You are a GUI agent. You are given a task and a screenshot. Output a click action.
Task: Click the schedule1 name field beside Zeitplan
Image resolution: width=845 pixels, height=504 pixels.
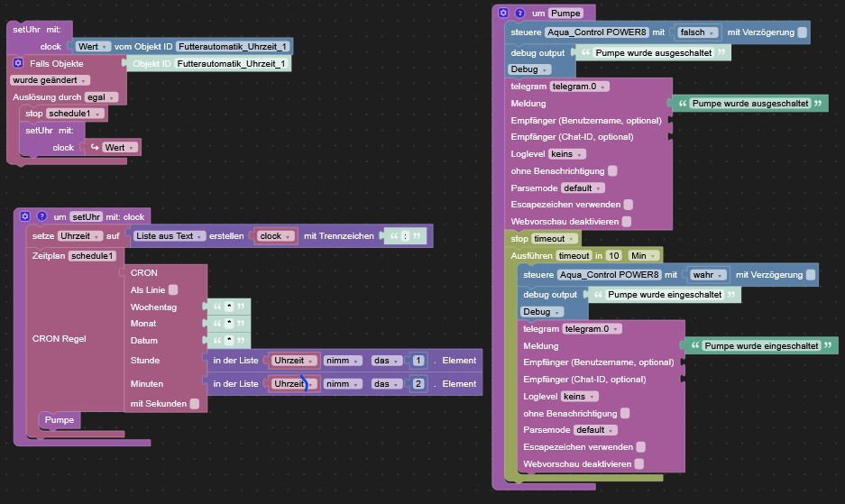[93, 255]
